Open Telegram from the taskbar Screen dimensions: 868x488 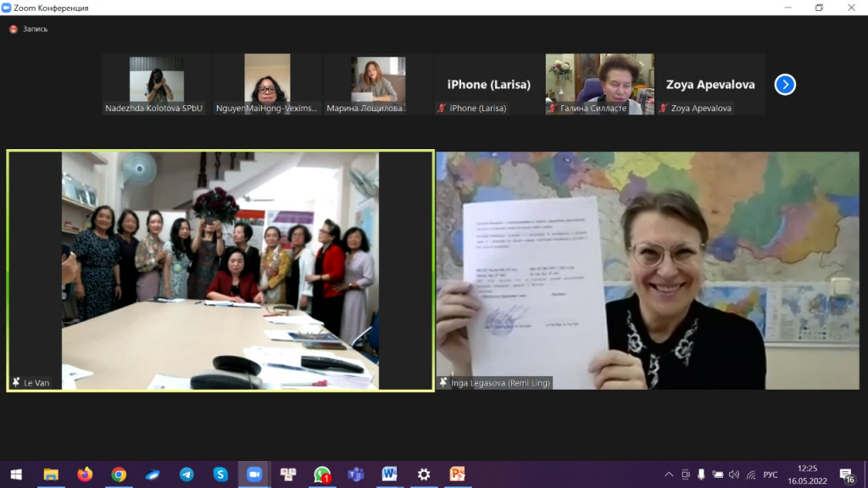[x=186, y=474]
